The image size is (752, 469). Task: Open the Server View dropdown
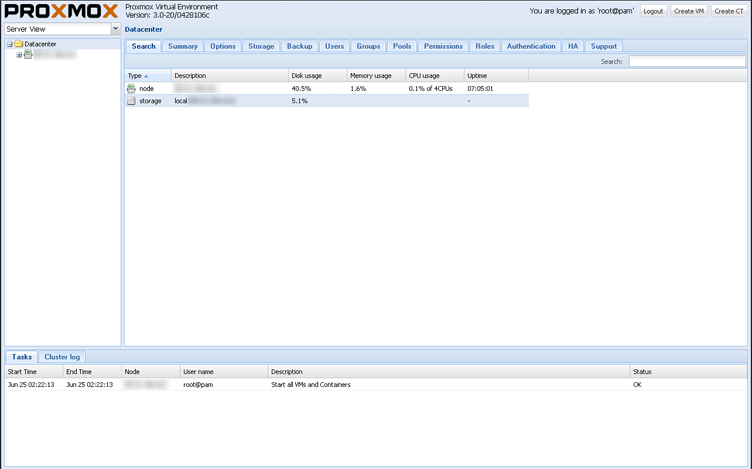click(116, 29)
